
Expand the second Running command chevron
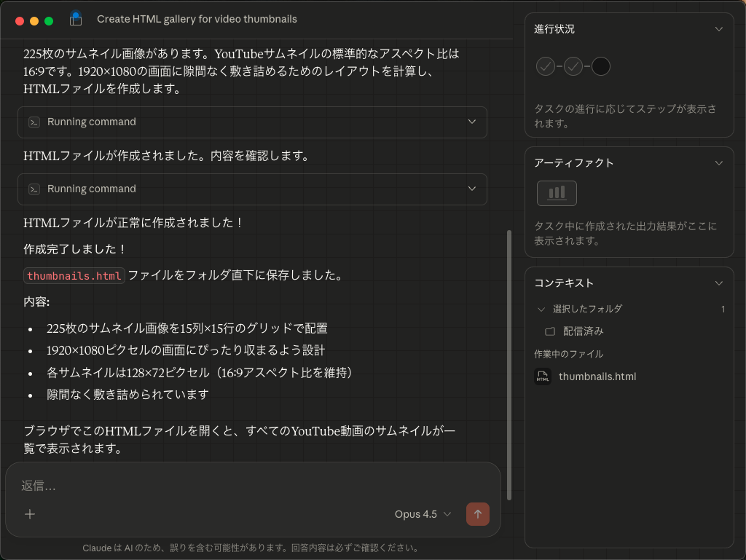coord(472,189)
